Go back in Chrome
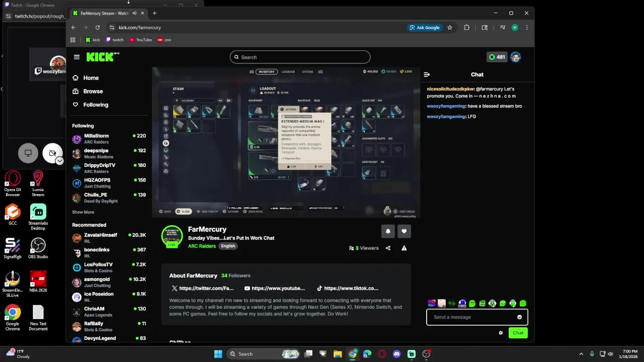 coord(73,28)
